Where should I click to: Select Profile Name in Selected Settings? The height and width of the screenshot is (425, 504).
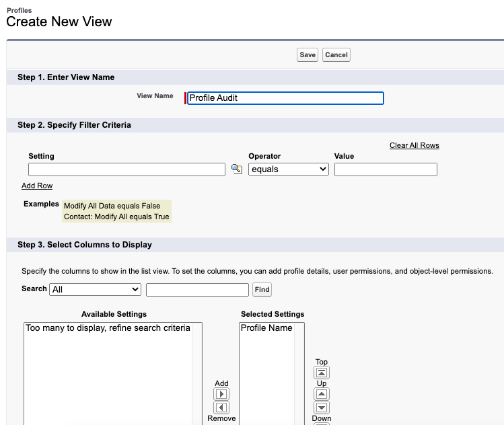point(266,328)
